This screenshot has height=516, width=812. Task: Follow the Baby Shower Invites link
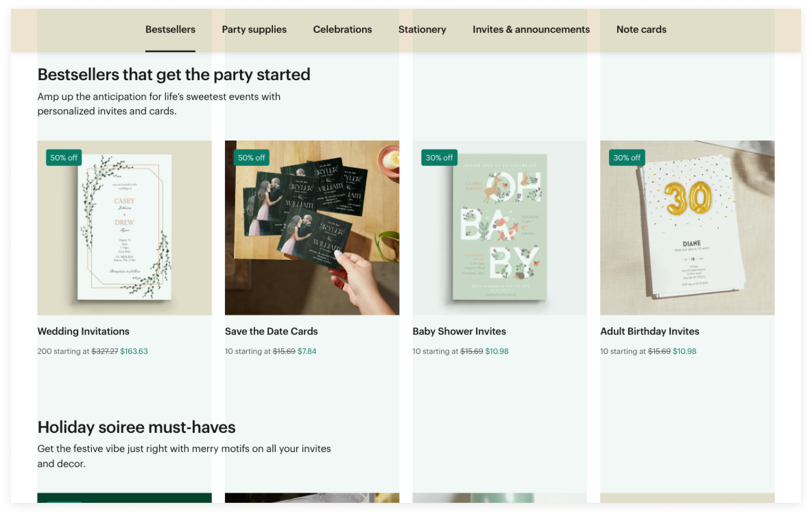(x=459, y=331)
